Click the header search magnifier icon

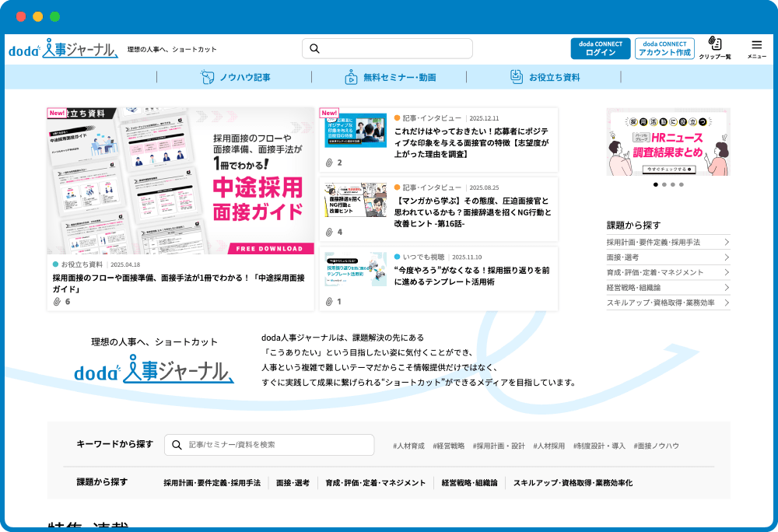coord(315,49)
